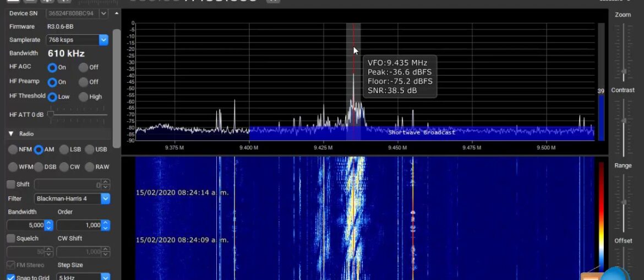Viewport: 644px width, 280px height.
Task: Enable the Squelch checkbox
Action: click(x=10, y=239)
